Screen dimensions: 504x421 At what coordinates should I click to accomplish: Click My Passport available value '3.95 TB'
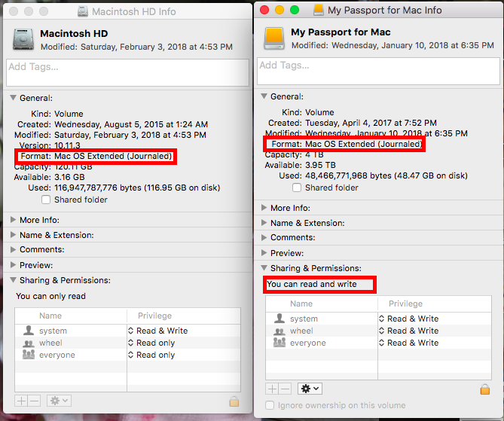coord(320,165)
